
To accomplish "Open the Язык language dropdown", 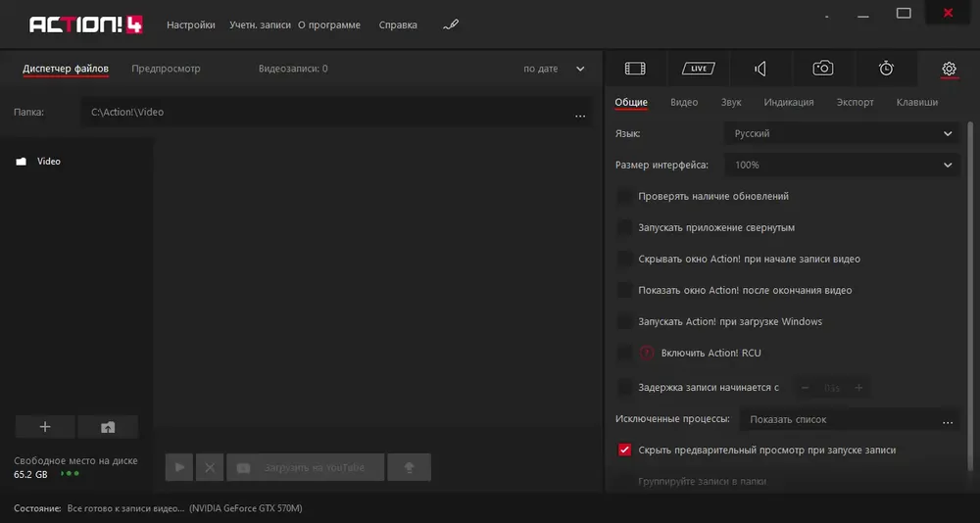I will click(x=842, y=134).
